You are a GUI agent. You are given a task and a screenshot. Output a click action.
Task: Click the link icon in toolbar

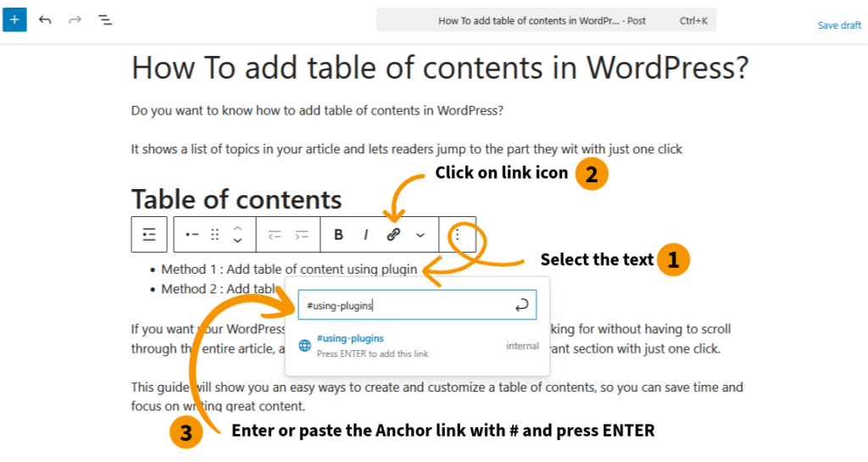point(393,235)
